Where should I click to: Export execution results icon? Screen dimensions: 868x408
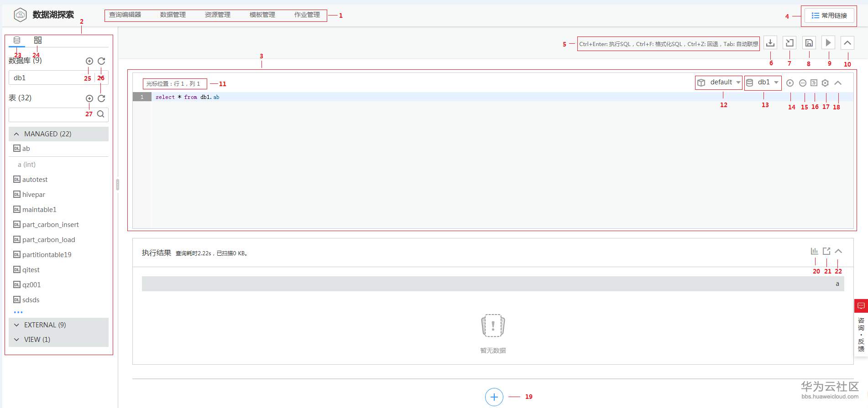tap(826, 251)
